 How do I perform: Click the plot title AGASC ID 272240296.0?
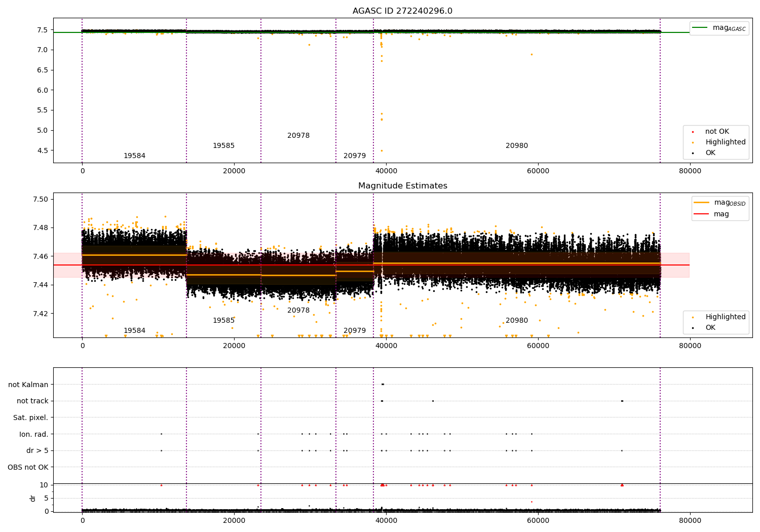(402, 11)
